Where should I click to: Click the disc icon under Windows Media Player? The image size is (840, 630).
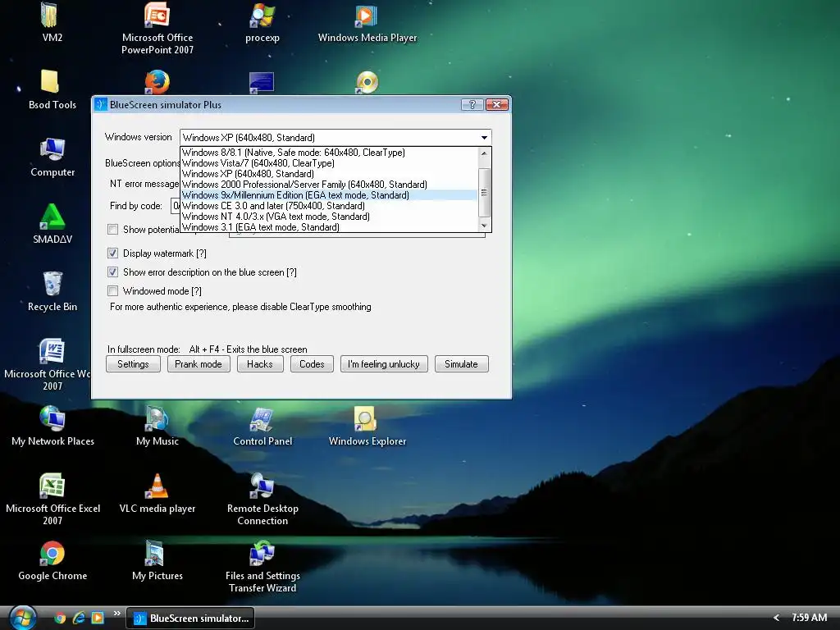point(367,82)
